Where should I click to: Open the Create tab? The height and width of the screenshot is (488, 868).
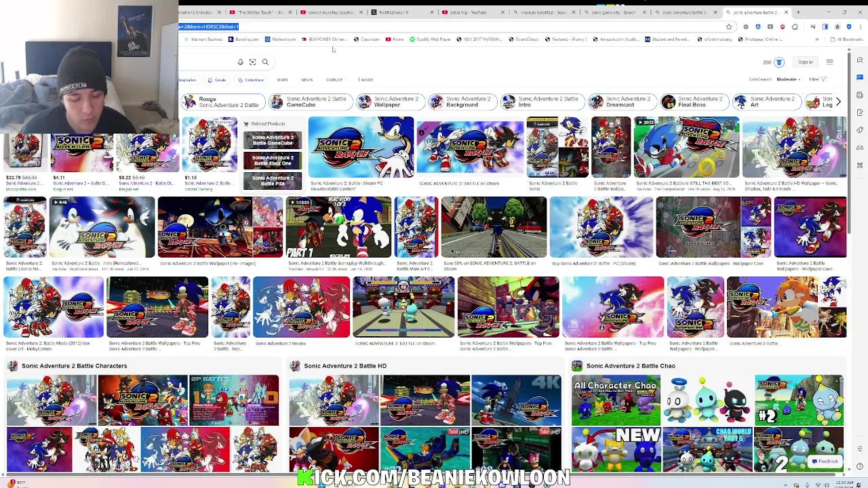tap(218, 80)
